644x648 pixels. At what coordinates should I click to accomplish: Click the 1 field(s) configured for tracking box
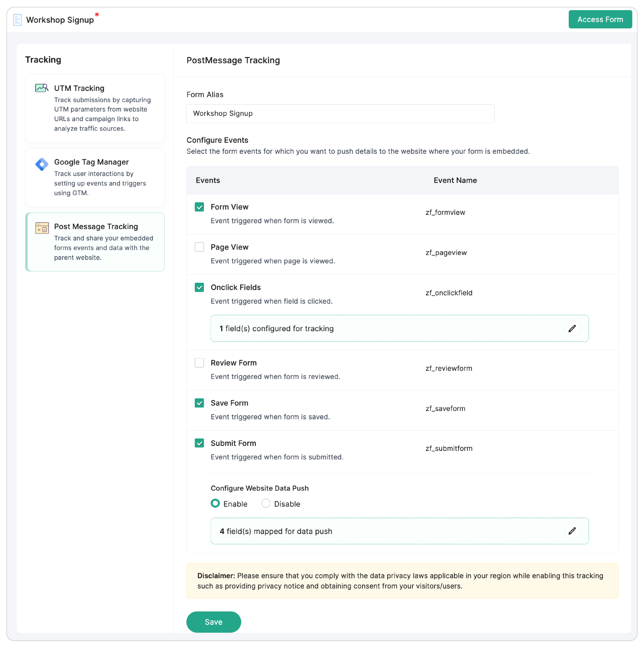point(400,328)
